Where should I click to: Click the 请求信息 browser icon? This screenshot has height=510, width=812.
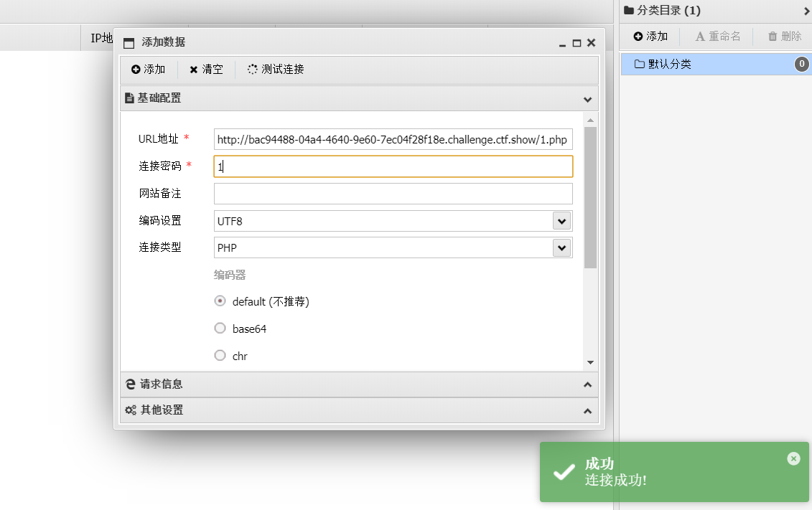131,384
